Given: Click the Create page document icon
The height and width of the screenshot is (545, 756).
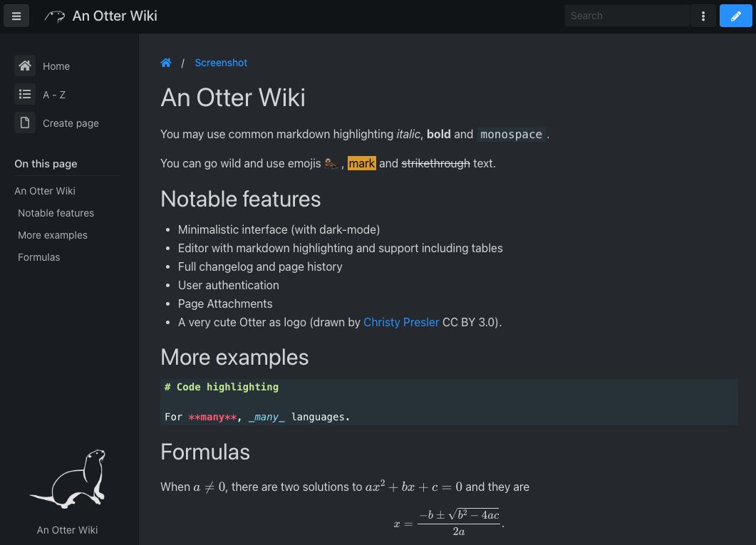Looking at the screenshot, I should pos(25,123).
